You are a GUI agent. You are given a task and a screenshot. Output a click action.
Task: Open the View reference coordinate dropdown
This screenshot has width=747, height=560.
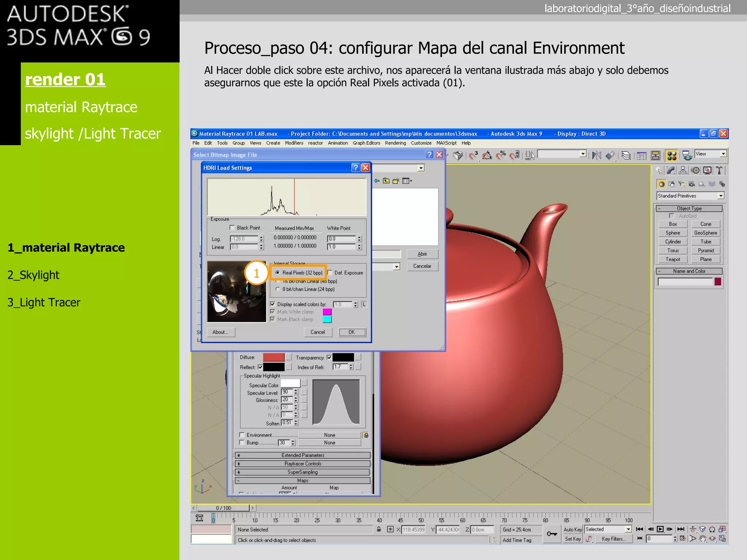pyautogui.click(x=711, y=154)
